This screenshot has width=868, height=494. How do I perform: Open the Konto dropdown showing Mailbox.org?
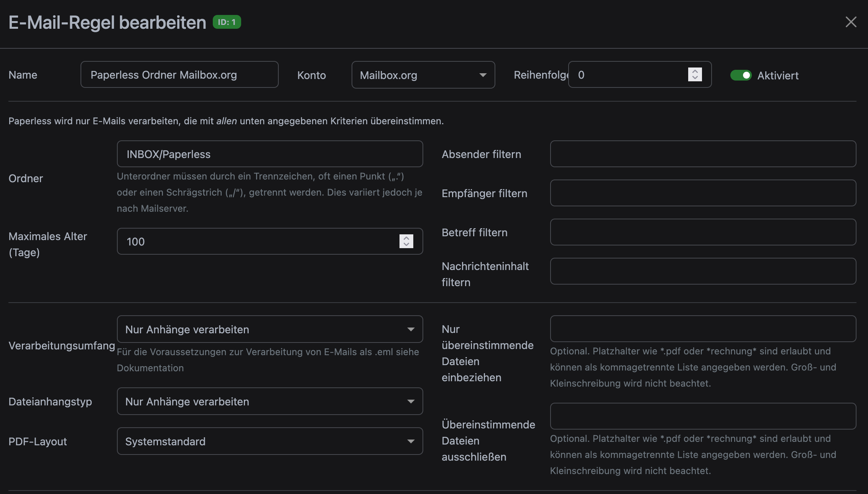click(x=423, y=75)
